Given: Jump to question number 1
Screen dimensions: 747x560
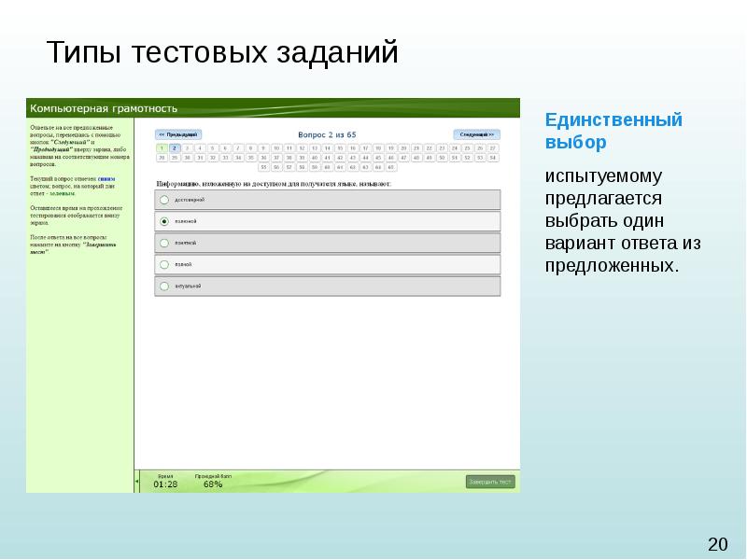Looking at the screenshot, I should pyautogui.click(x=162, y=147).
